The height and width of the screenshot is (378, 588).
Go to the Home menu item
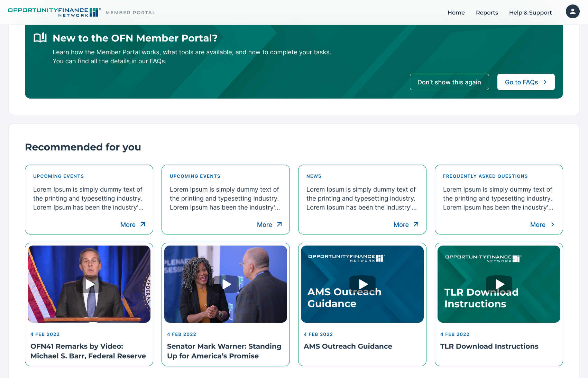coord(456,12)
